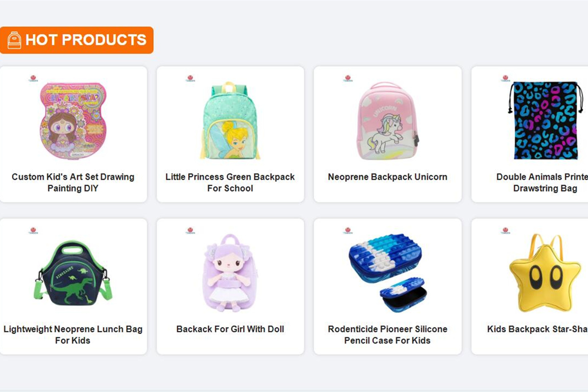Open the Custom Kid's Art Set image
Image resolution: width=588 pixels, height=392 pixels.
73,121
